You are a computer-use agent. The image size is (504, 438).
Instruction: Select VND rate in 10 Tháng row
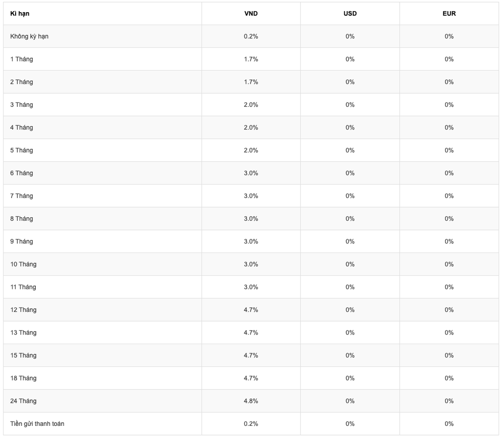coord(251,264)
